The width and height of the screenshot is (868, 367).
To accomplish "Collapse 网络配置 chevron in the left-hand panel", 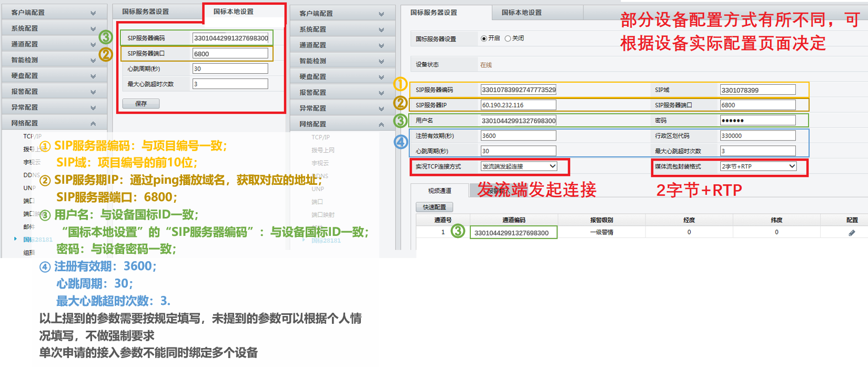I will [93, 123].
